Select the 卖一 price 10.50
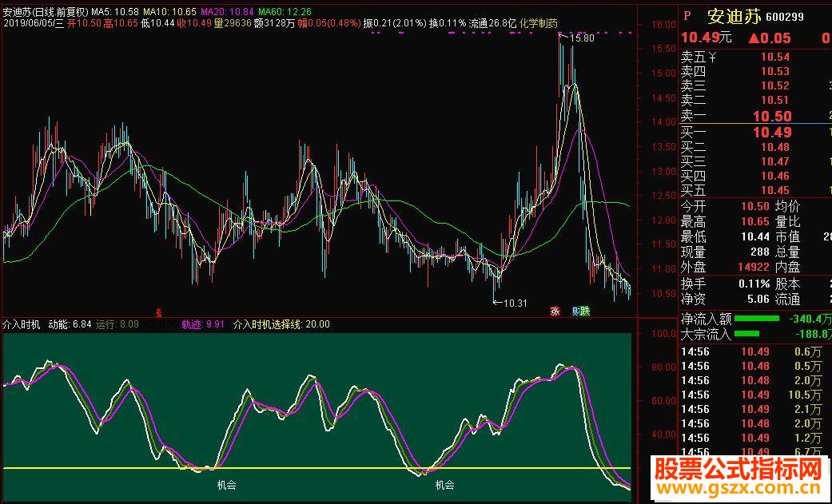Image resolution: width=832 pixels, height=504 pixels. (773, 116)
